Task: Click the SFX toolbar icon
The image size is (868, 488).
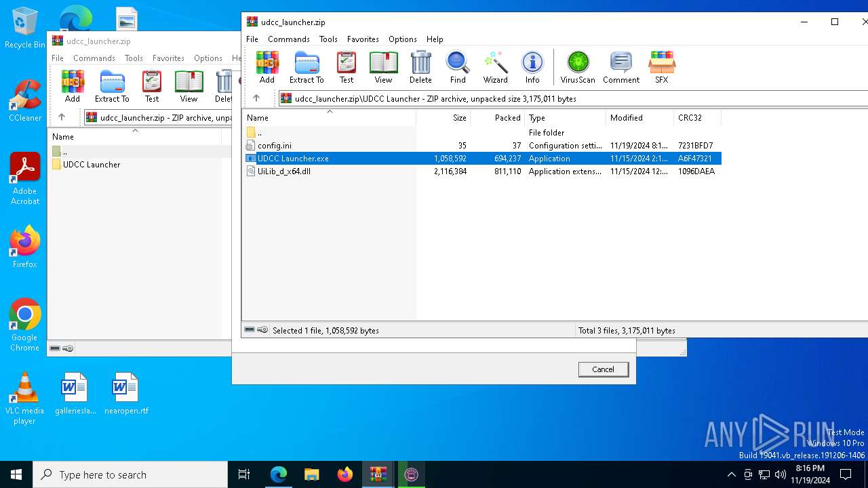Action: (x=661, y=67)
